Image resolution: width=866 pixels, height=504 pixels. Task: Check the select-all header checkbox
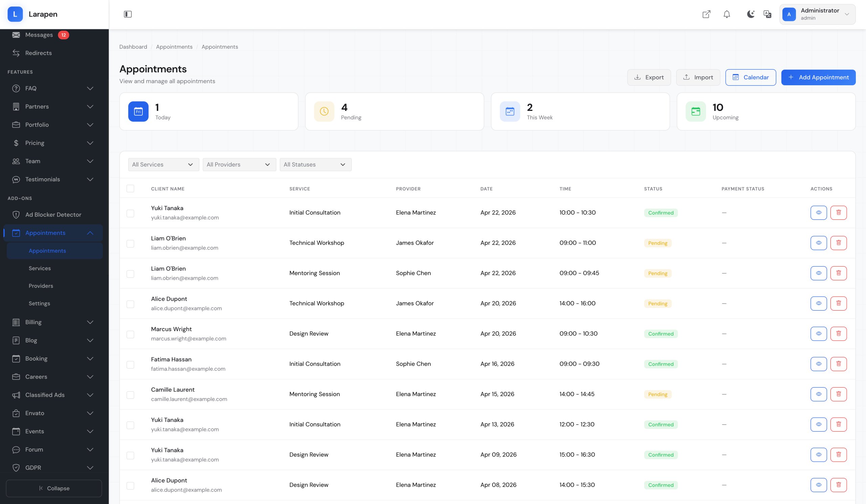[130, 189]
